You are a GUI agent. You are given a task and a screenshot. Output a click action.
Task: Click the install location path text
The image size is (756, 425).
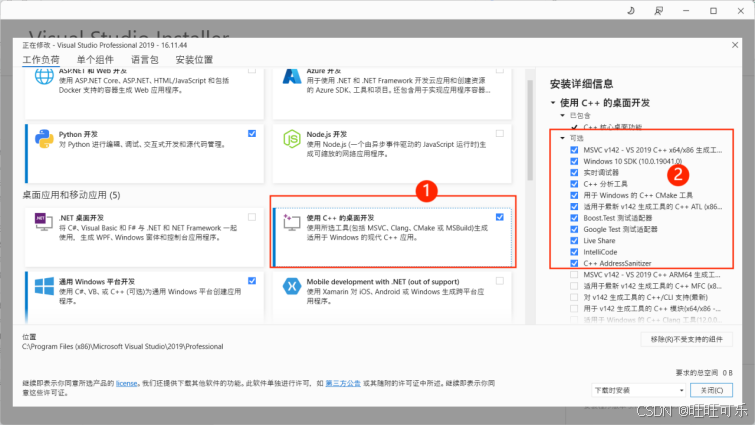(122, 346)
